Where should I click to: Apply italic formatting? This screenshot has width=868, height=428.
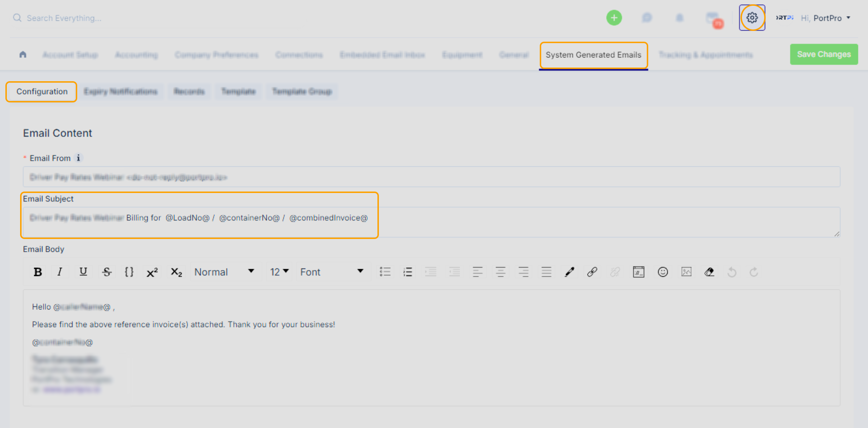click(60, 272)
